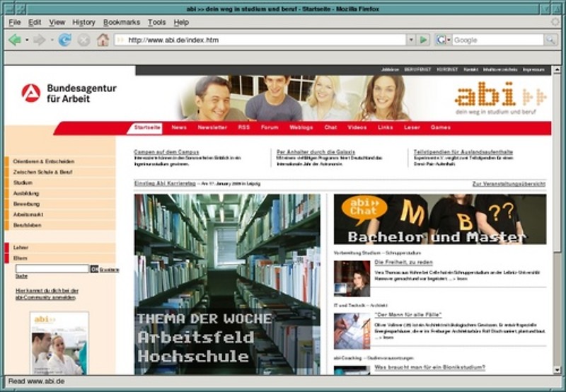Click the grey Forward arrow button
This screenshot has width=566, height=392.
click(39, 40)
